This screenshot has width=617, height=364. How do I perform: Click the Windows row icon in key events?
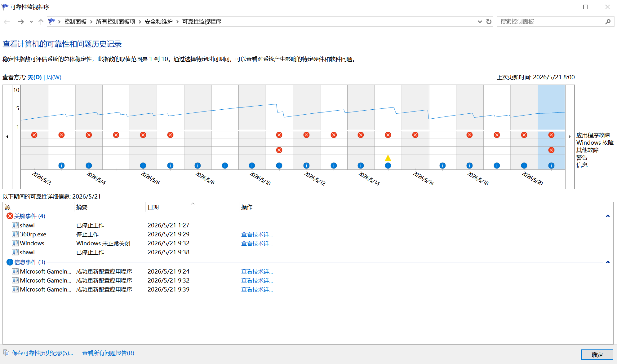(x=15, y=243)
